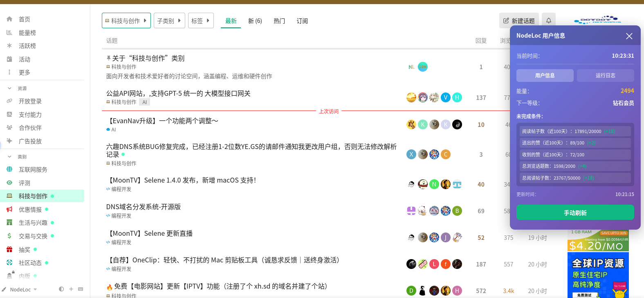Image resolution: width=644 pixels, height=298 pixels.
Task: Close the NodeLoc 用户信息 panel
Action: (x=629, y=36)
